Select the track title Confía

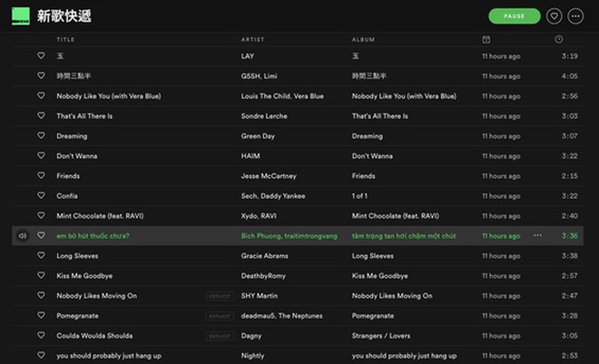pos(67,196)
